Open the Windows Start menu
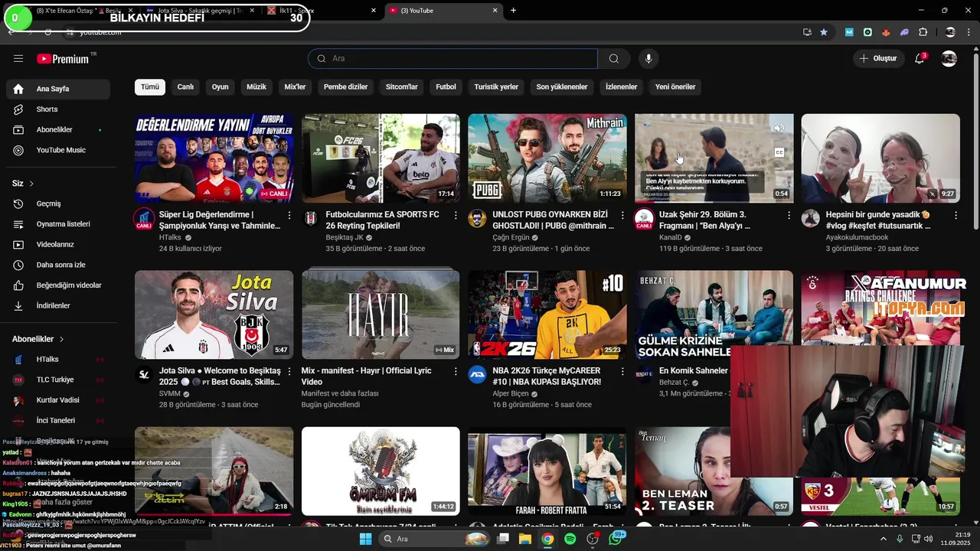Screen dimensions: 980x551 click(365, 539)
